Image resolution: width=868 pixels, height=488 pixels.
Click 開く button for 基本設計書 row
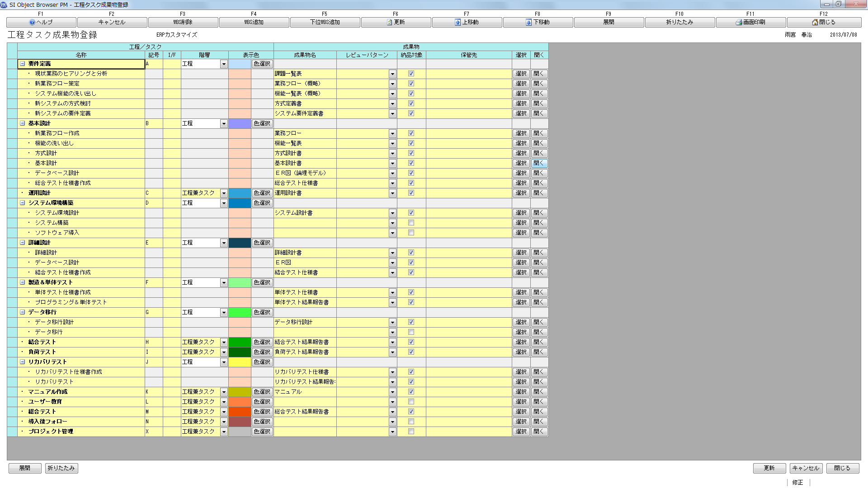(x=539, y=163)
